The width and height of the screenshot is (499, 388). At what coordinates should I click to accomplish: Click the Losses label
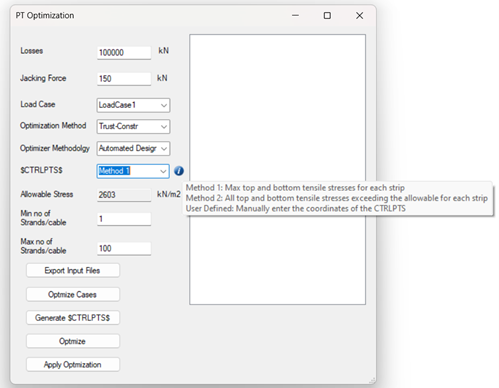pos(32,51)
